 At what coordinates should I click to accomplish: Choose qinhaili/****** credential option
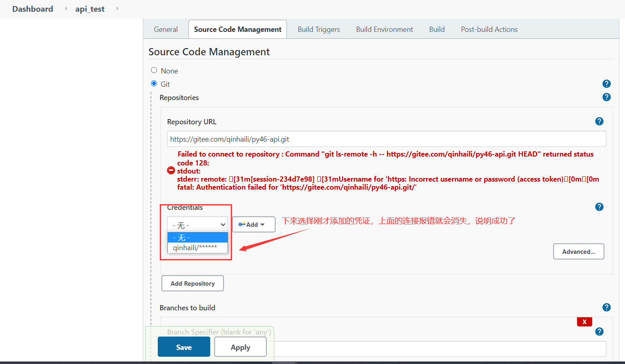[198, 248]
